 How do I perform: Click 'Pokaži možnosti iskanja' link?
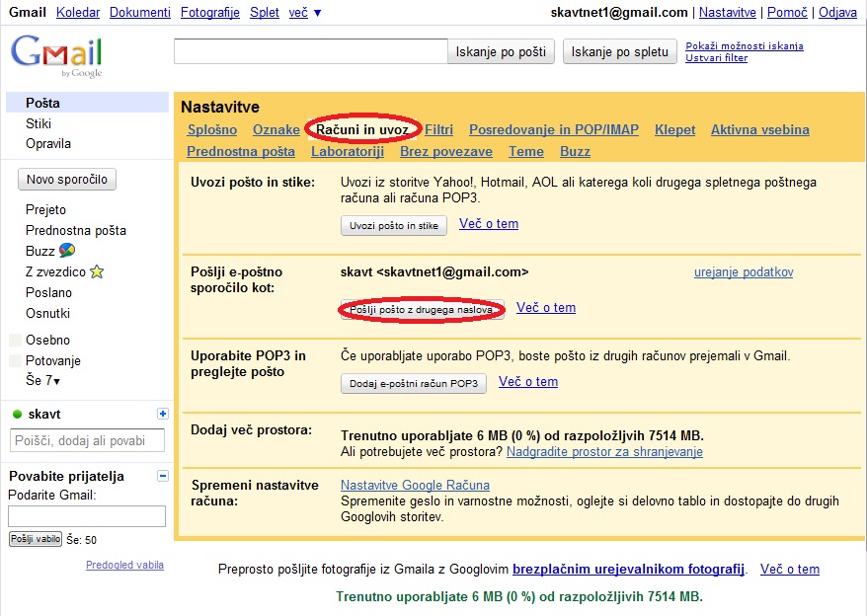[745, 45]
